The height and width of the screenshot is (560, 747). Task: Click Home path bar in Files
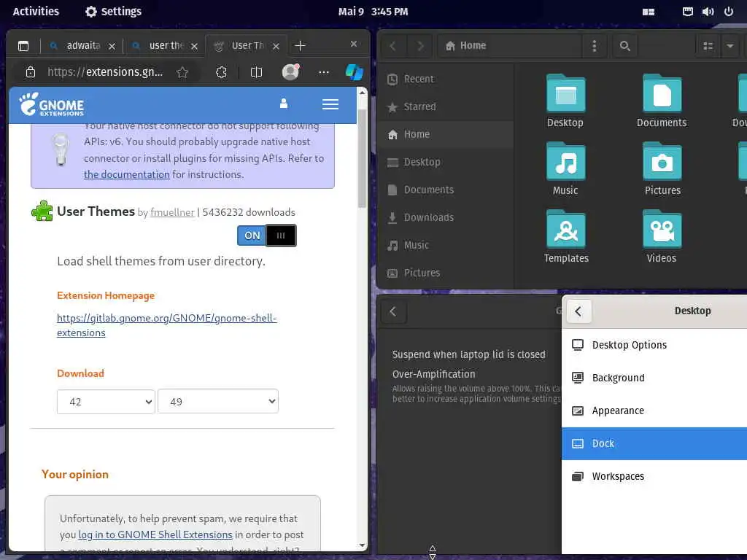tap(509, 46)
